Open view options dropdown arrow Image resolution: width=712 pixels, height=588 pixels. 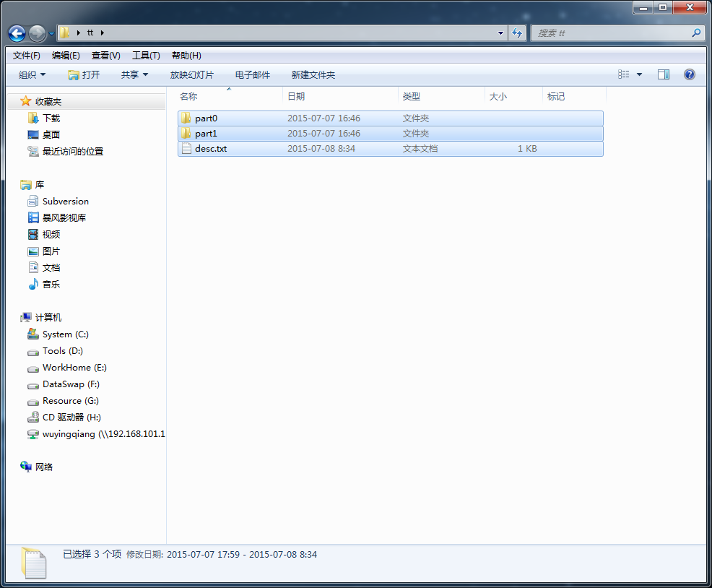pos(639,74)
